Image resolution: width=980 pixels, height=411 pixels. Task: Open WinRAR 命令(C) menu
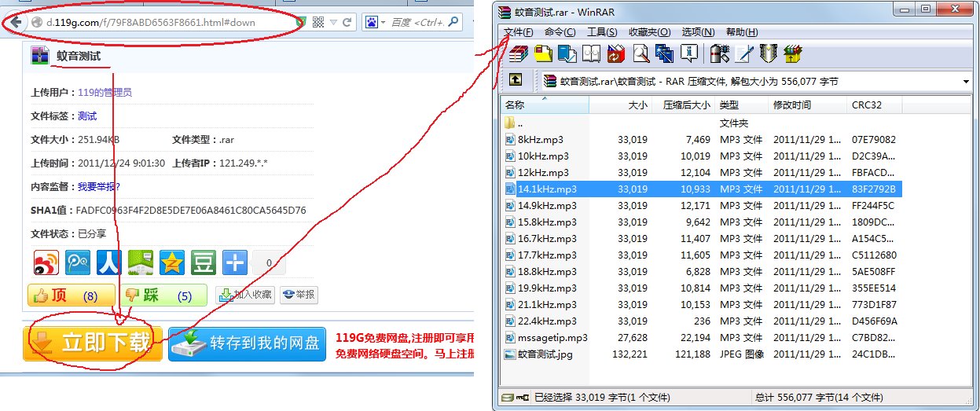click(x=560, y=32)
